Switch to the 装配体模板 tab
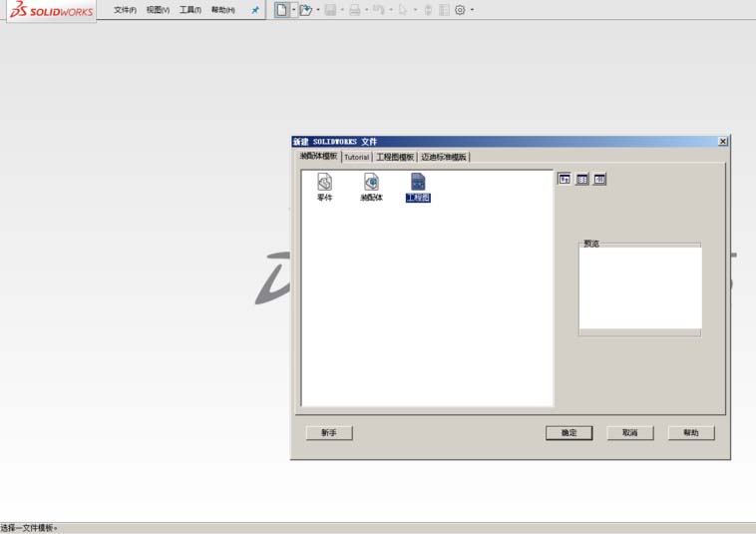 (318, 156)
